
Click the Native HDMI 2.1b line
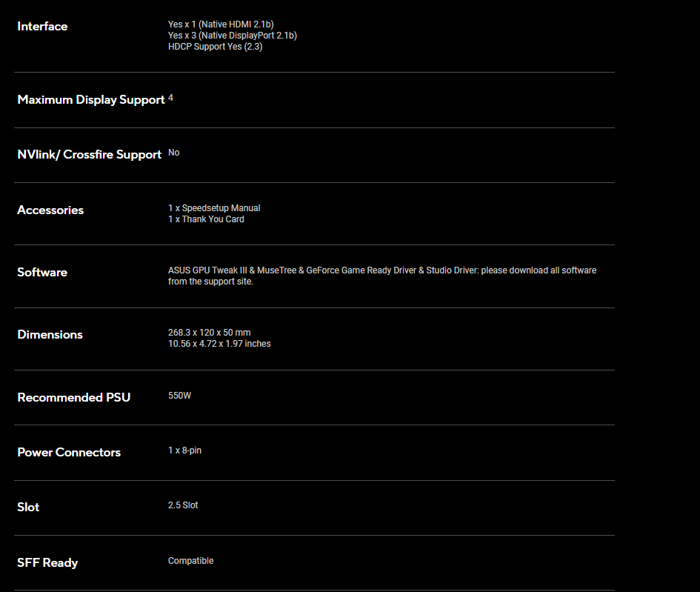pyautogui.click(x=221, y=24)
